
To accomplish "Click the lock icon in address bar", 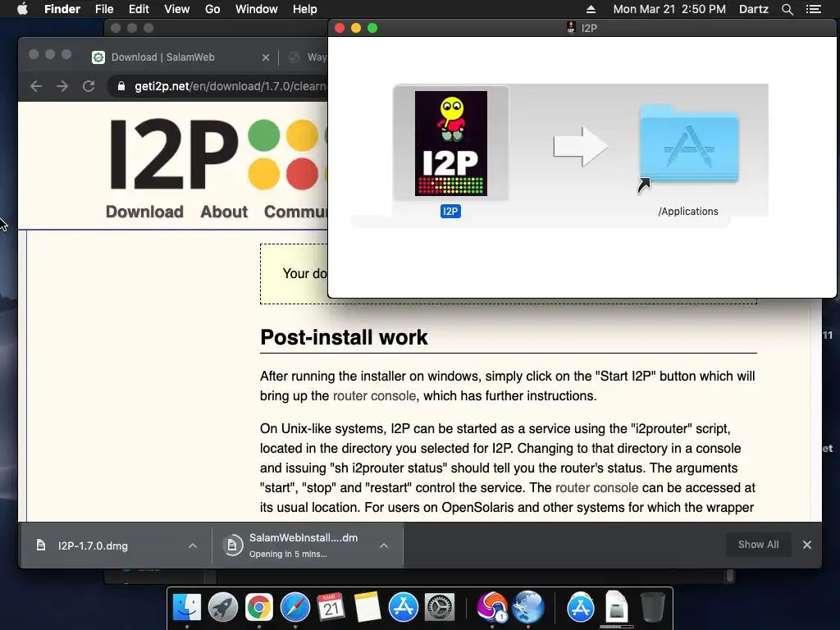I will [121, 86].
